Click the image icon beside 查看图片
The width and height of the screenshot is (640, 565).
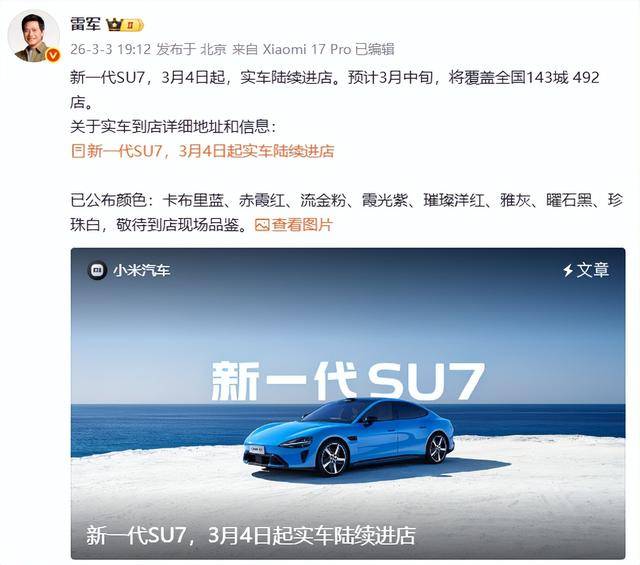[262, 225]
